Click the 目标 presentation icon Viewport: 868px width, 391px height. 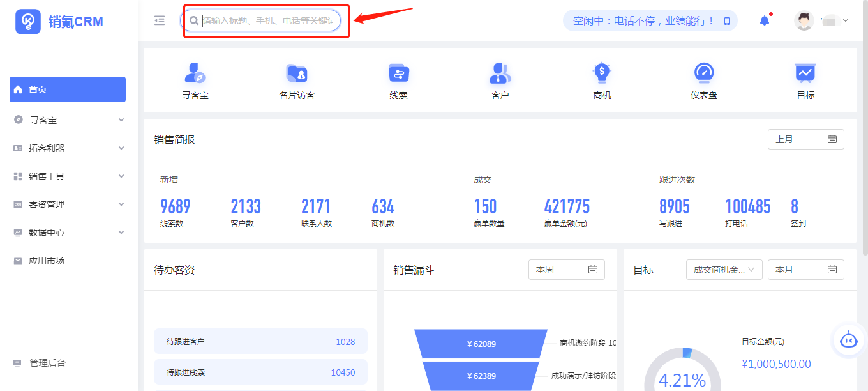coord(805,73)
